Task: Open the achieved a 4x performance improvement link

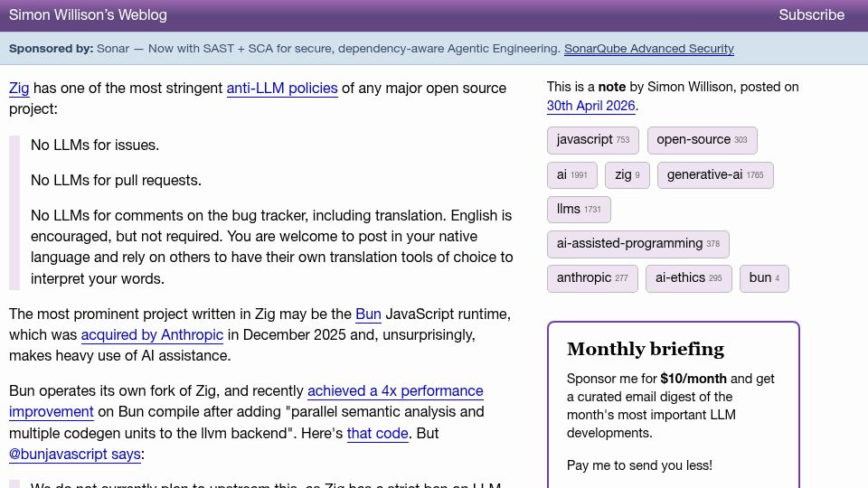Action: coord(246,401)
